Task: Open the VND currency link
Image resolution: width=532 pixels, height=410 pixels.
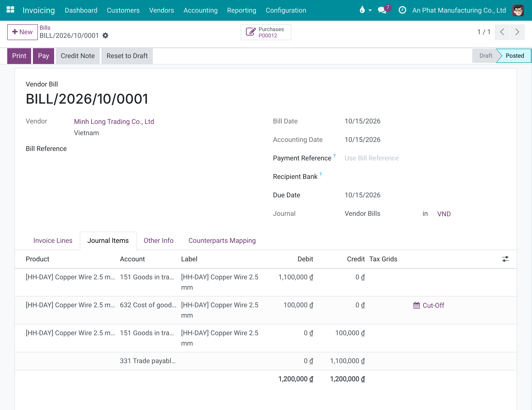Action: pos(444,214)
